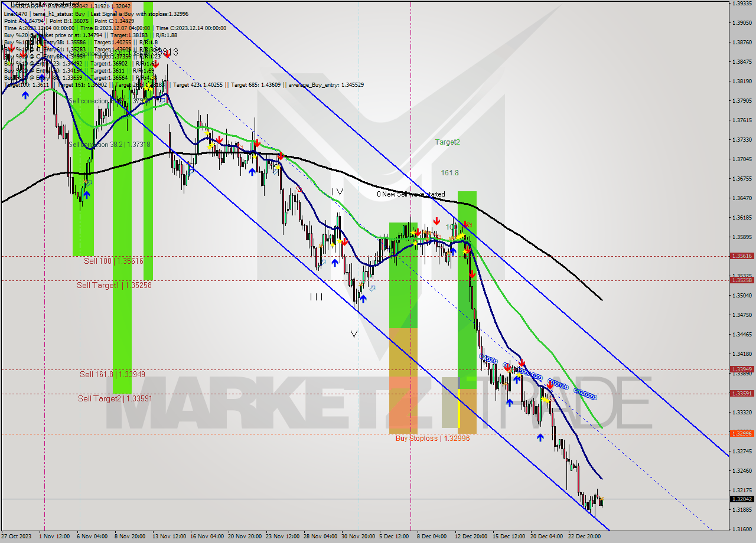Viewport: 756px width, 543px height.
Task: Click the 'Sell 100 | 1.35616' level label
Action: 113,261
